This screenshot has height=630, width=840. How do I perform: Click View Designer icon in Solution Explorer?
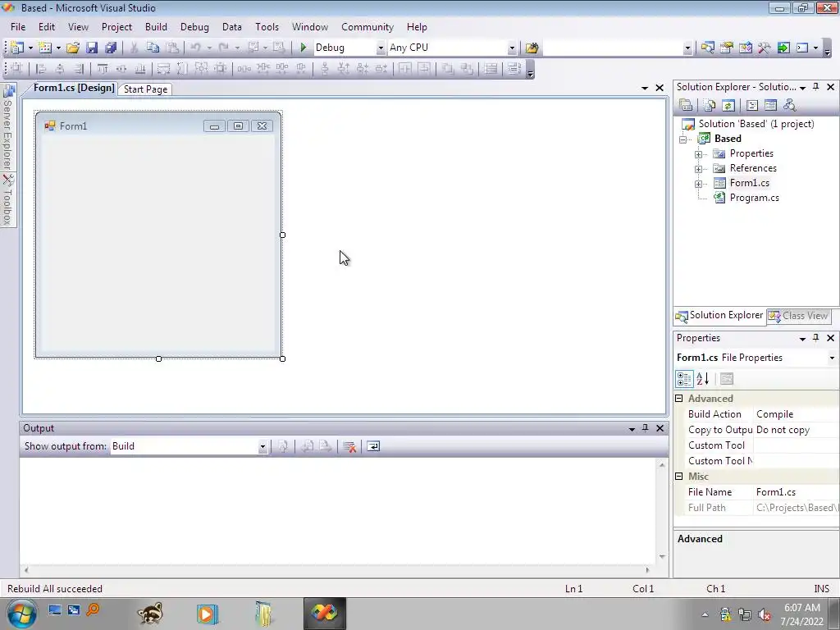click(770, 105)
